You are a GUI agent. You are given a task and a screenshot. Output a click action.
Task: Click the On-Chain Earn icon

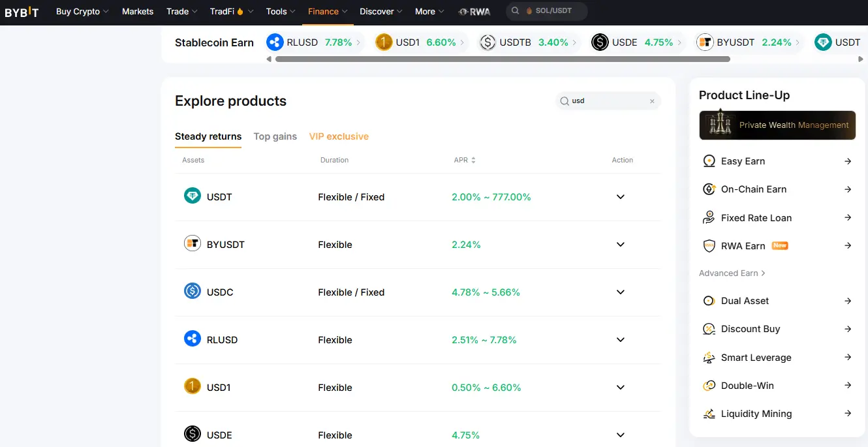pos(709,189)
